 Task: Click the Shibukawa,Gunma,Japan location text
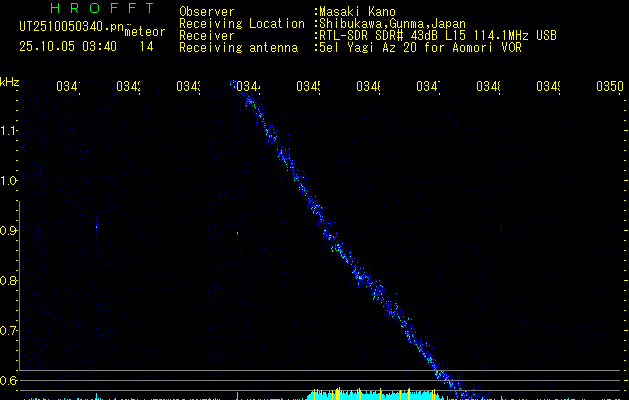[392, 24]
